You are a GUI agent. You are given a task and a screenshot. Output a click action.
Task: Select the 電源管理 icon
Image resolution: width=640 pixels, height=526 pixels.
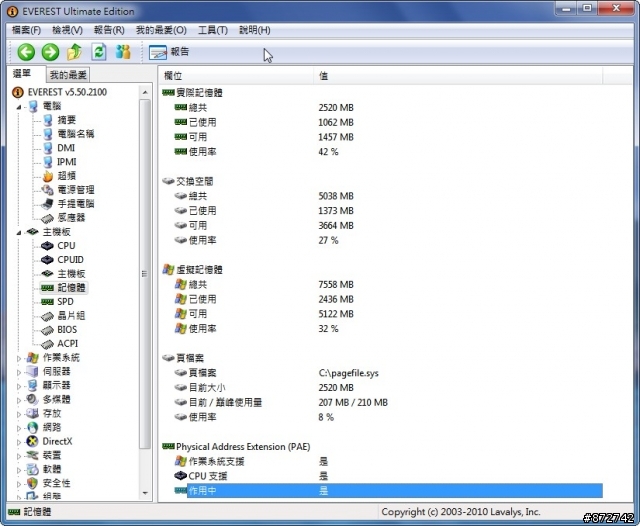[x=48, y=190]
